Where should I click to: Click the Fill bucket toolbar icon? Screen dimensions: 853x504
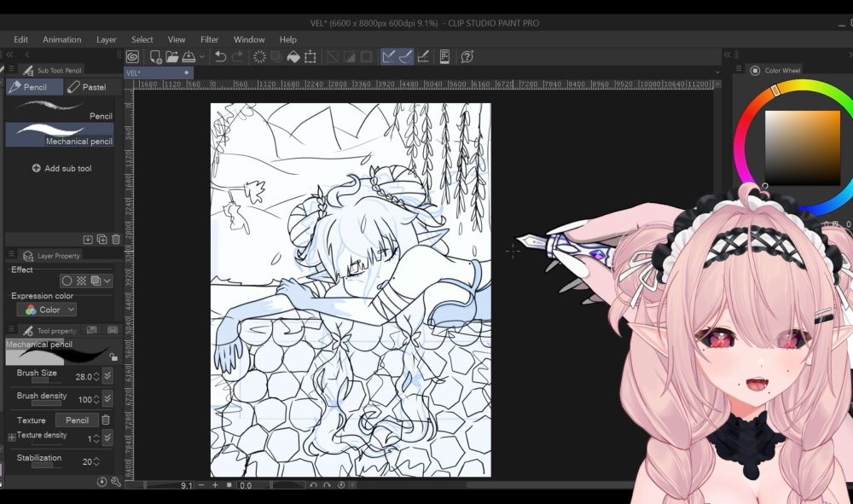(293, 56)
